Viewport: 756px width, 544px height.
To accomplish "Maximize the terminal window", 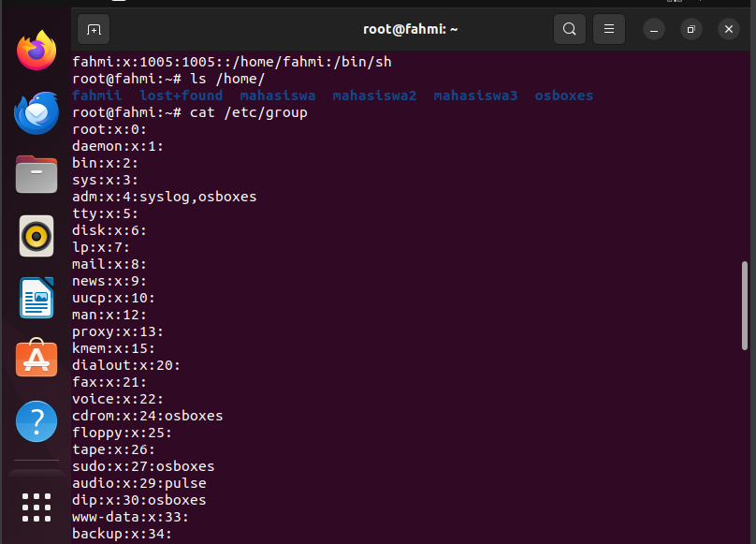I will (691, 29).
